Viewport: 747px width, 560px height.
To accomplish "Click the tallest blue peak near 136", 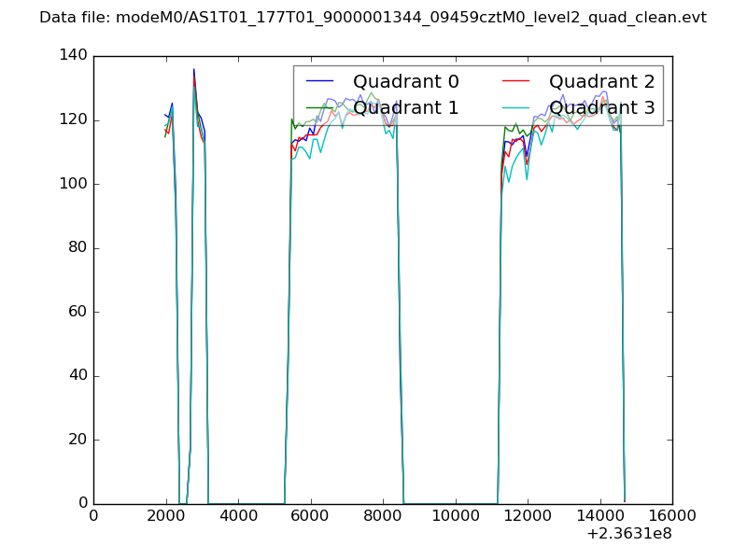I will (x=194, y=70).
